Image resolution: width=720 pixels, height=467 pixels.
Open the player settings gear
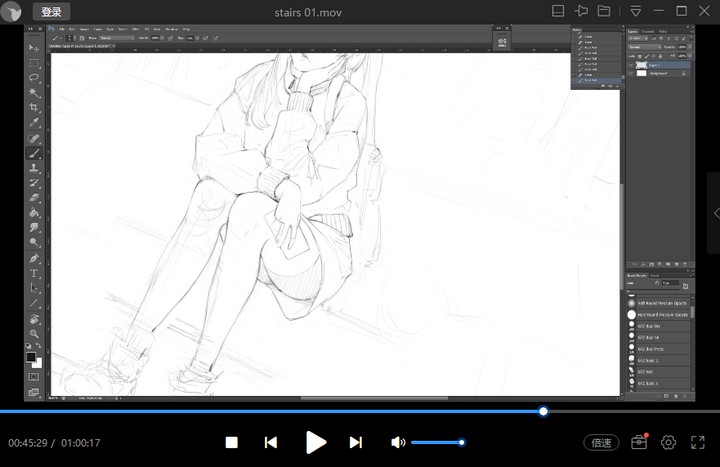(668, 442)
